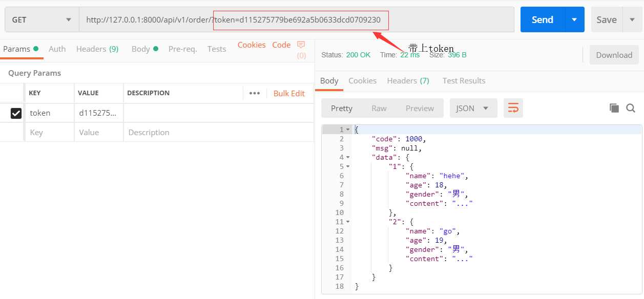Viewport: 644px width, 299px height.
Task: Click the Bulk Edit link
Action: (289, 93)
